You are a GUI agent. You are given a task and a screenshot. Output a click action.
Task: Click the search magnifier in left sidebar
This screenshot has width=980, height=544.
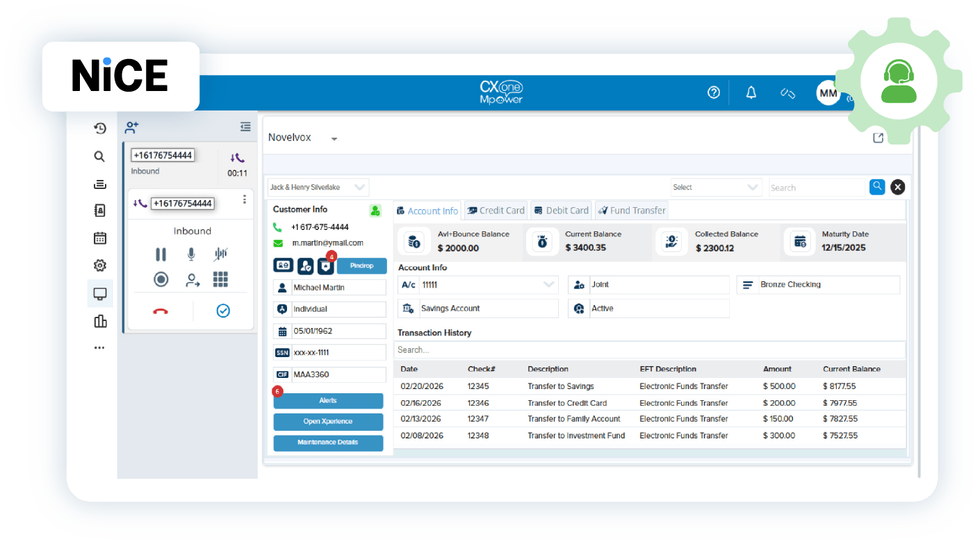tap(99, 156)
